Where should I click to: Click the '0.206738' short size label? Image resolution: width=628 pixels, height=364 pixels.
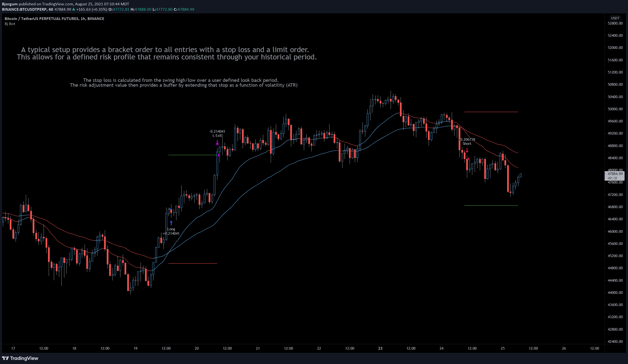click(x=467, y=140)
